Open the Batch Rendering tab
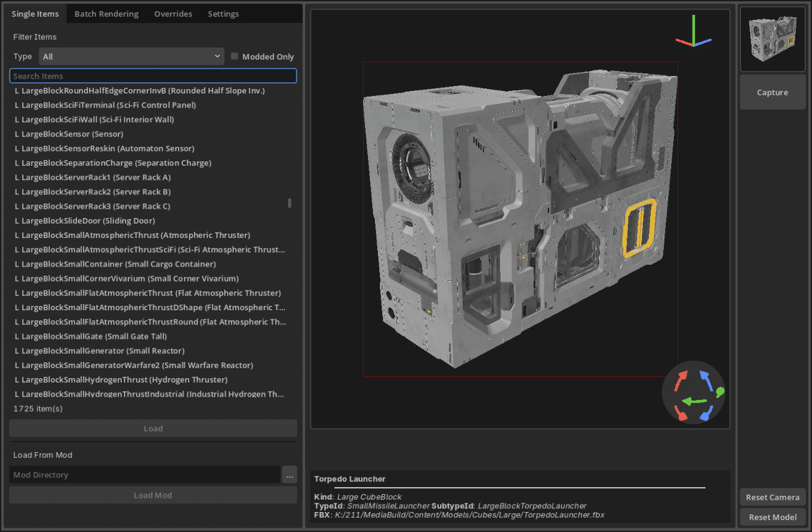812x532 pixels. tap(106, 14)
